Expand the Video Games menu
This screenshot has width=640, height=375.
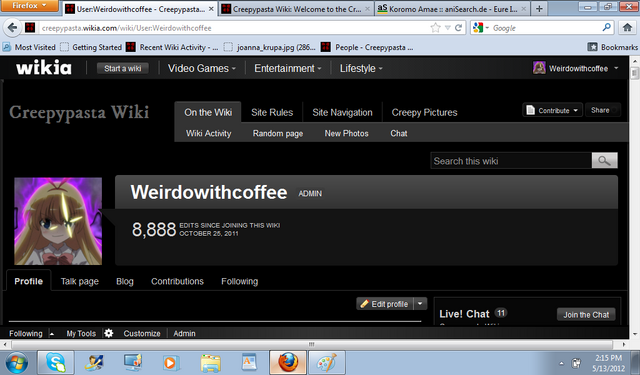[202, 68]
